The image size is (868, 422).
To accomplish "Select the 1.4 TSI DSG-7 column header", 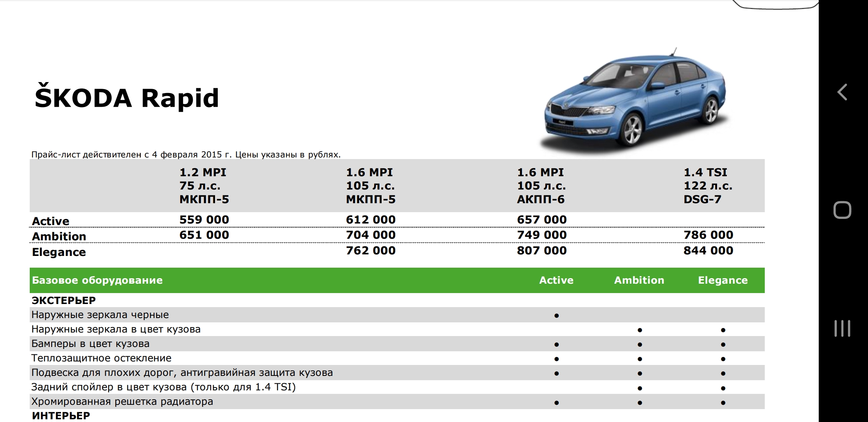I will pyautogui.click(x=708, y=186).
